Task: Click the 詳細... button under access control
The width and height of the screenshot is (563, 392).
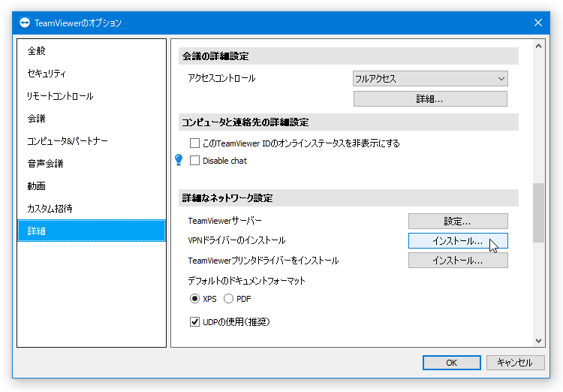Action: [430, 99]
